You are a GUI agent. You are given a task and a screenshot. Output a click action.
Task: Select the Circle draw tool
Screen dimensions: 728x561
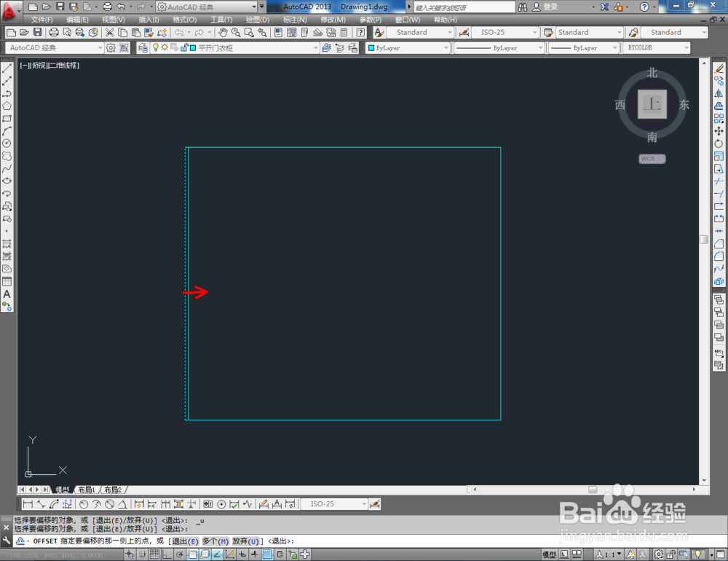[7, 144]
